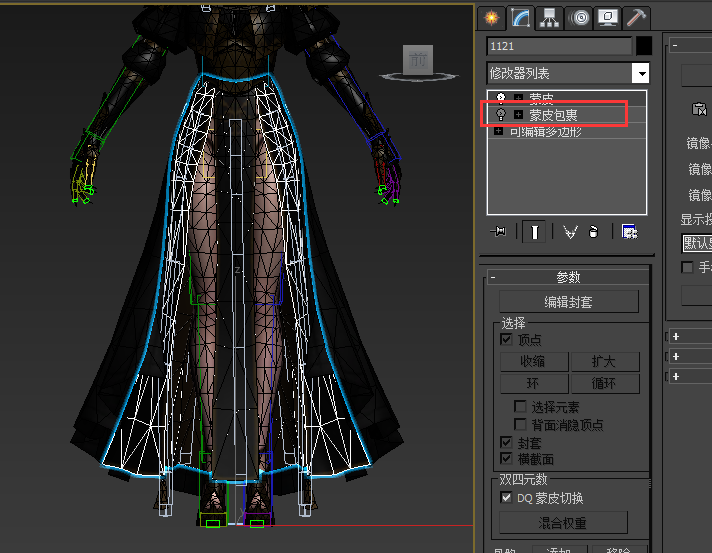Open Configure Modifier Sets icon
The width and height of the screenshot is (712, 553).
coord(629,232)
